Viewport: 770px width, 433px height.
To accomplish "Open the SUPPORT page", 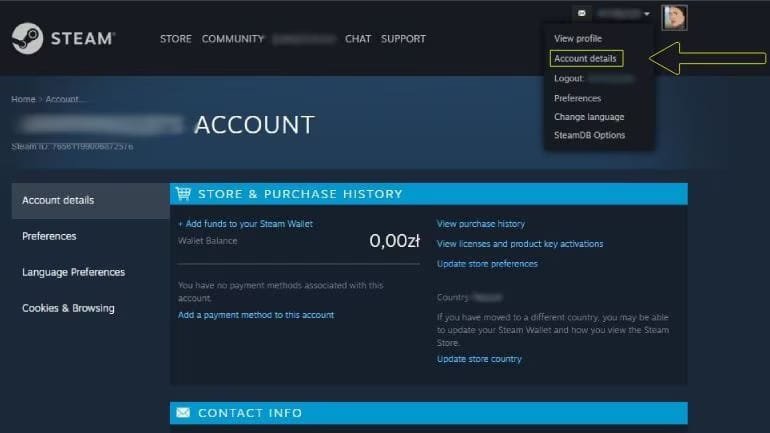I will [x=403, y=39].
